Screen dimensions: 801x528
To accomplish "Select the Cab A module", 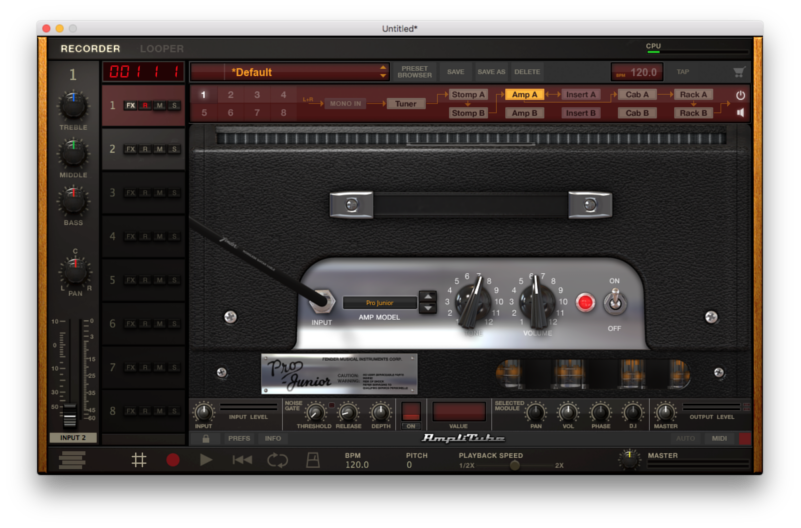I will point(637,94).
